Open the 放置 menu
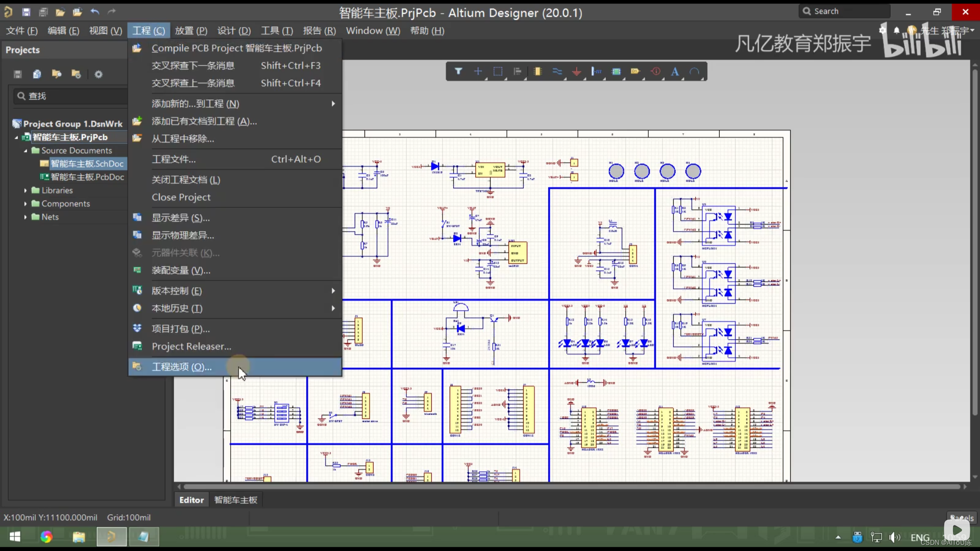 point(191,31)
